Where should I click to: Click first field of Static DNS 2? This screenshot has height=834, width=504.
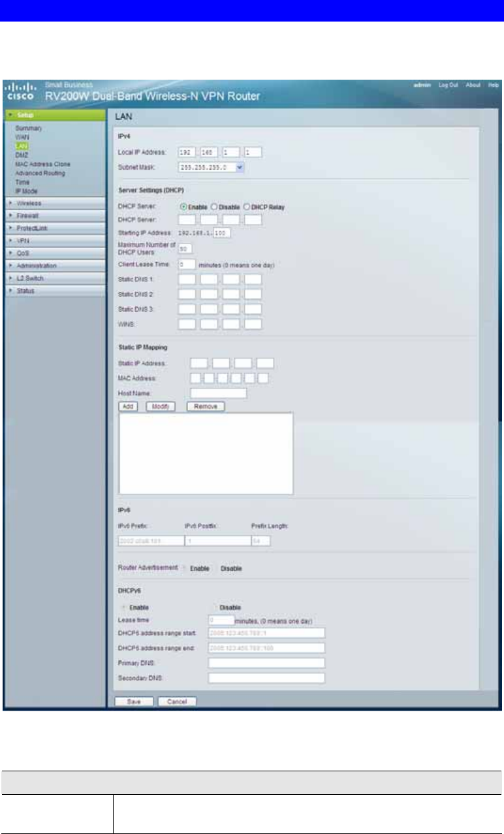click(x=187, y=294)
